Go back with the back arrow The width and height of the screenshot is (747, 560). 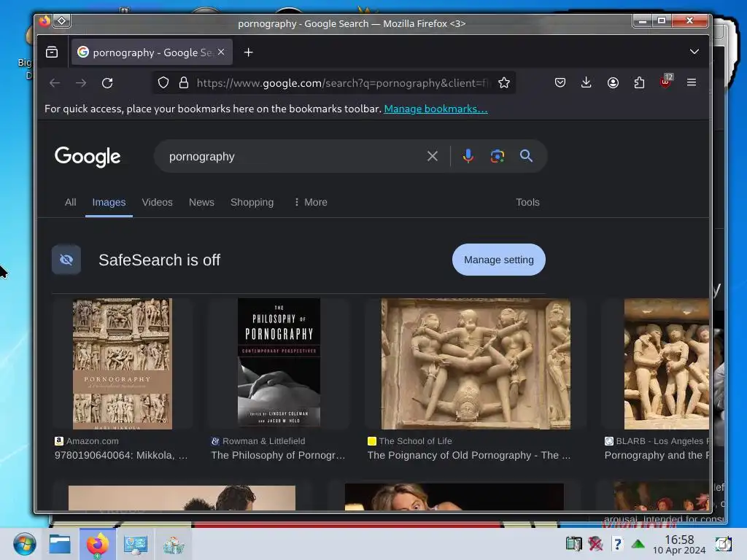point(55,83)
